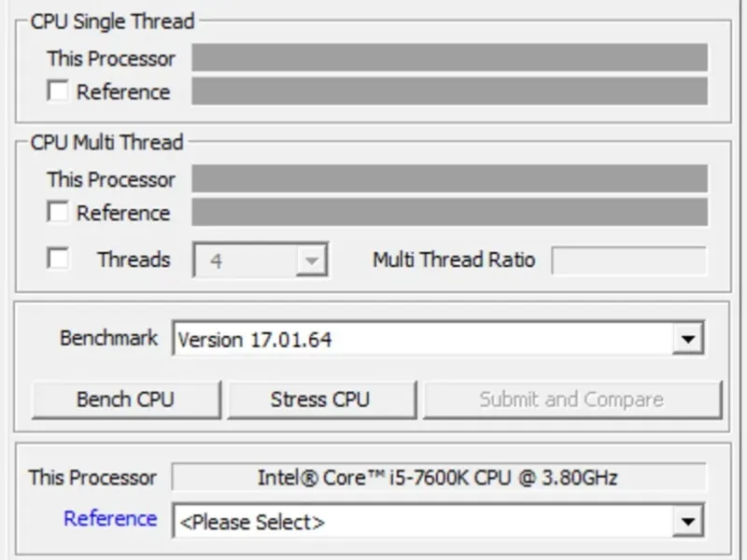747x560 pixels.
Task: Click the CPU Single Thread group title
Action: (112, 21)
